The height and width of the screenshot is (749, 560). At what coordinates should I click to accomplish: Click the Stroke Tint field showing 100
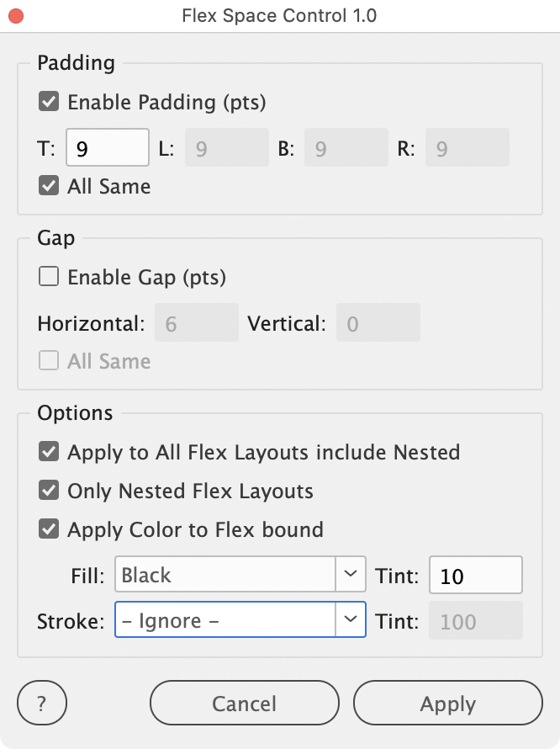[475, 622]
